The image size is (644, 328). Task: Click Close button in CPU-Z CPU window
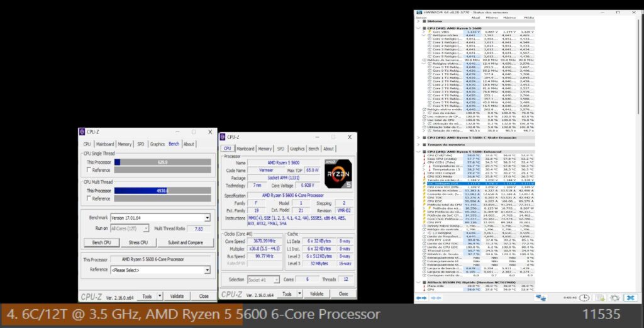pos(343,294)
